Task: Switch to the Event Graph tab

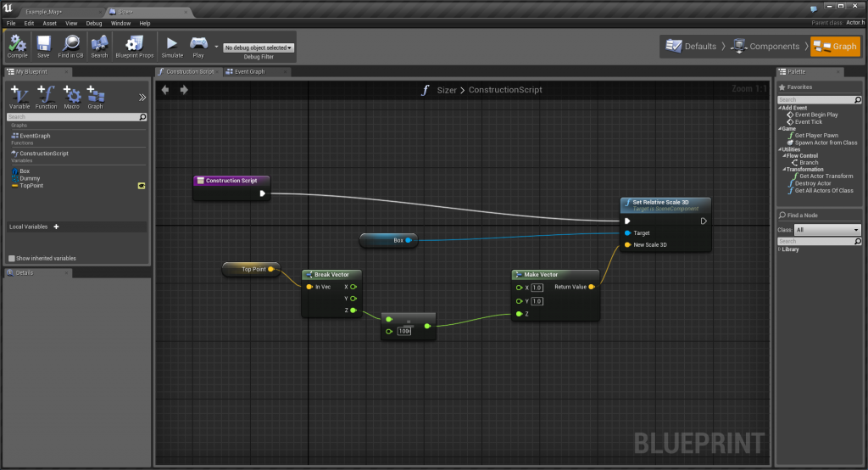Action: tap(248, 72)
